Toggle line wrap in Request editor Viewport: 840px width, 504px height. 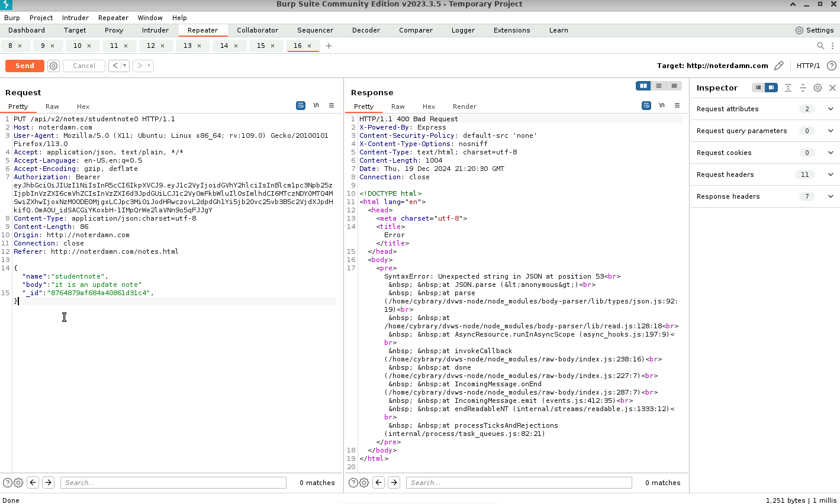301,105
